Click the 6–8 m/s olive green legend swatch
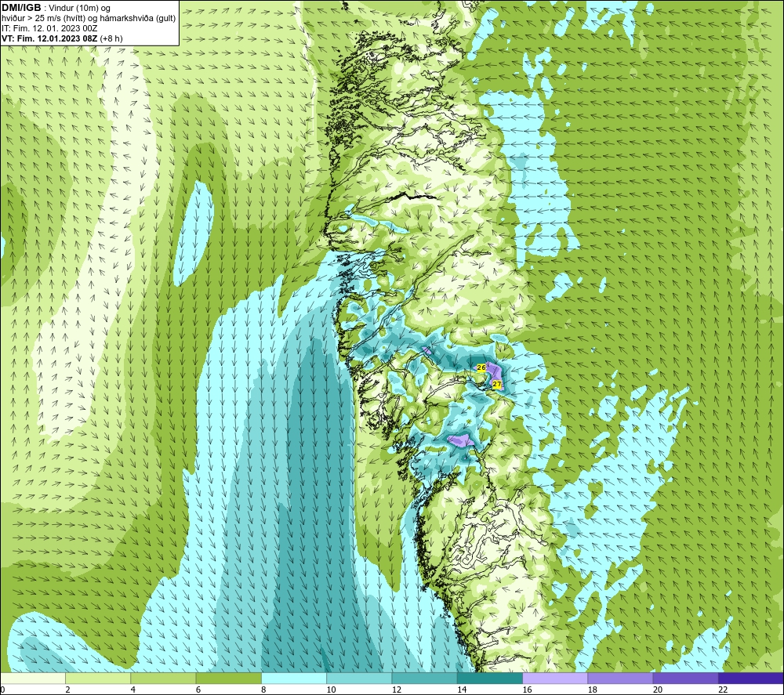The width and height of the screenshot is (784, 695). 228,678
